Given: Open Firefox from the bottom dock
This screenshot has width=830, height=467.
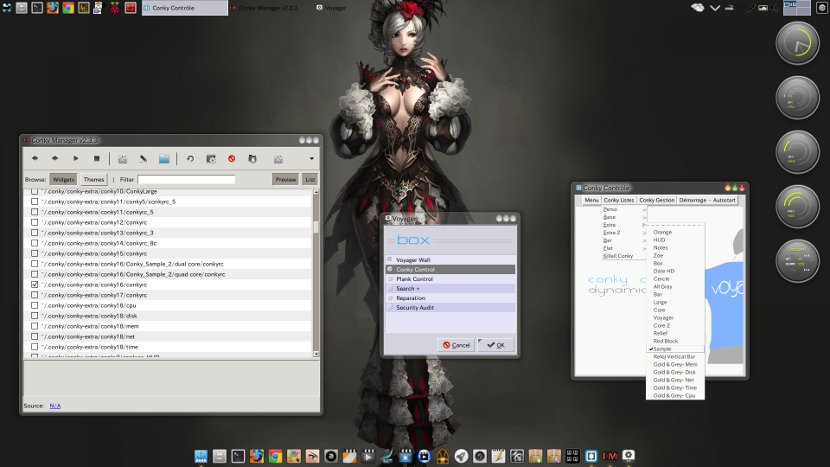Looking at the screenshot, I should tap(257, 456).
